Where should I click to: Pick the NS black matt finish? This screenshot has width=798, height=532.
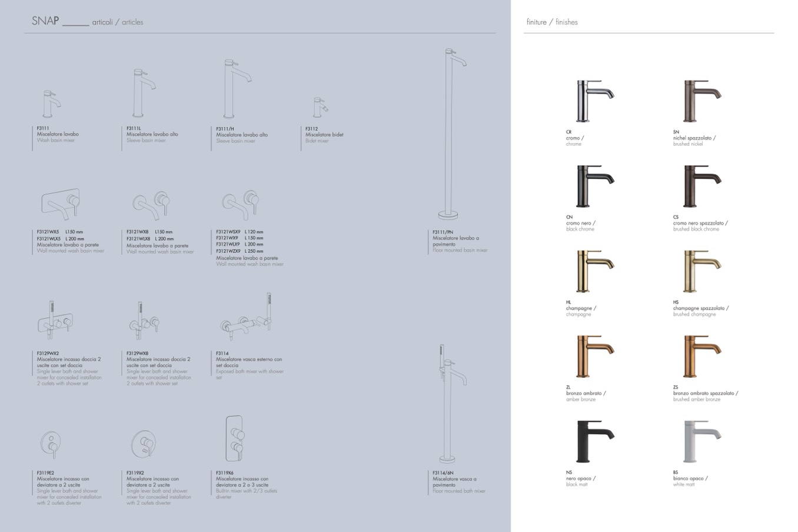pos(594,441)
